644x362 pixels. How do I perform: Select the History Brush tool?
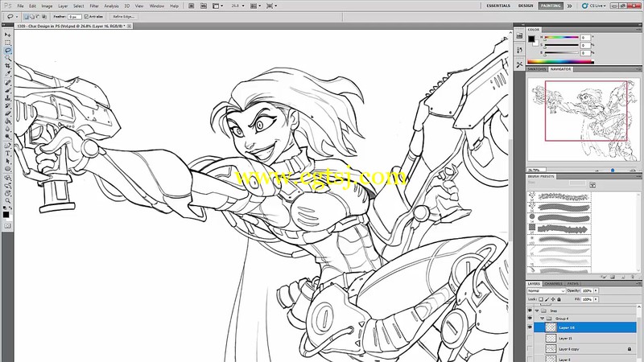pyautogui.click(x=8, y=106)
